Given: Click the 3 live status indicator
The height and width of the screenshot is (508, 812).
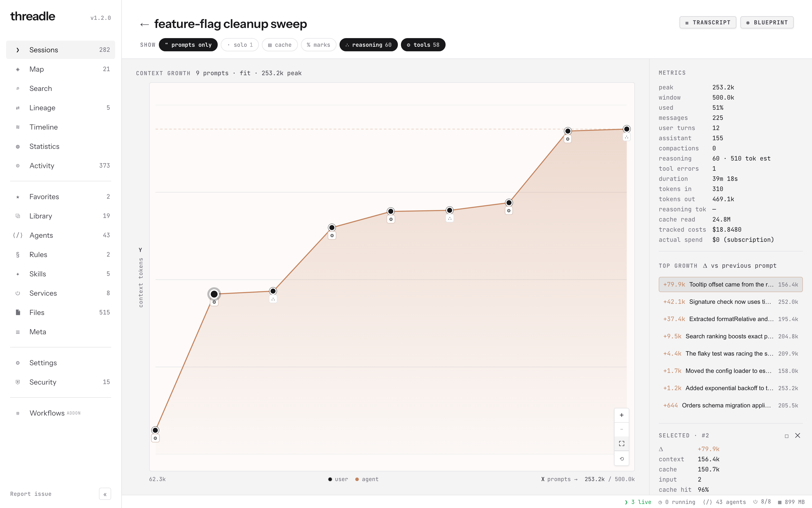Looking at the screenshot, I should pos(638,502).
